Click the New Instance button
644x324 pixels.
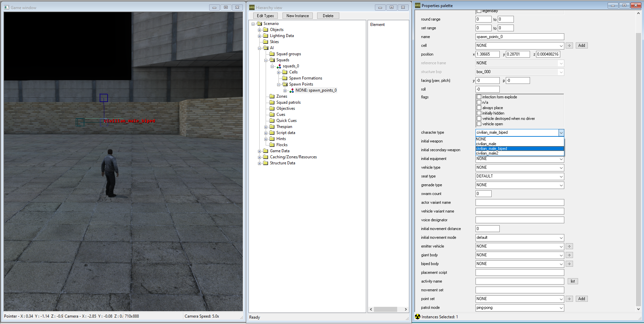(x=297, y=15)
